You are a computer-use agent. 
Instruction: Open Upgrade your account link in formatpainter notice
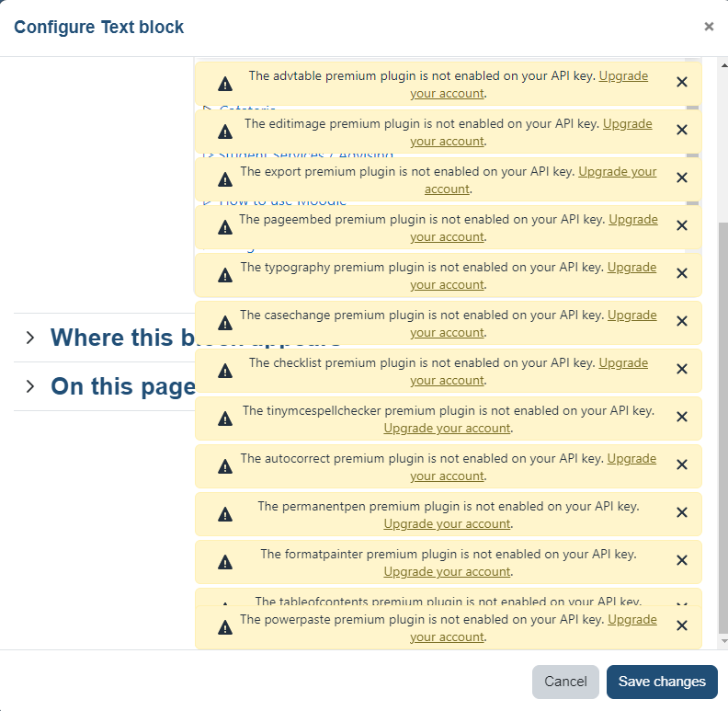(447, 571)
